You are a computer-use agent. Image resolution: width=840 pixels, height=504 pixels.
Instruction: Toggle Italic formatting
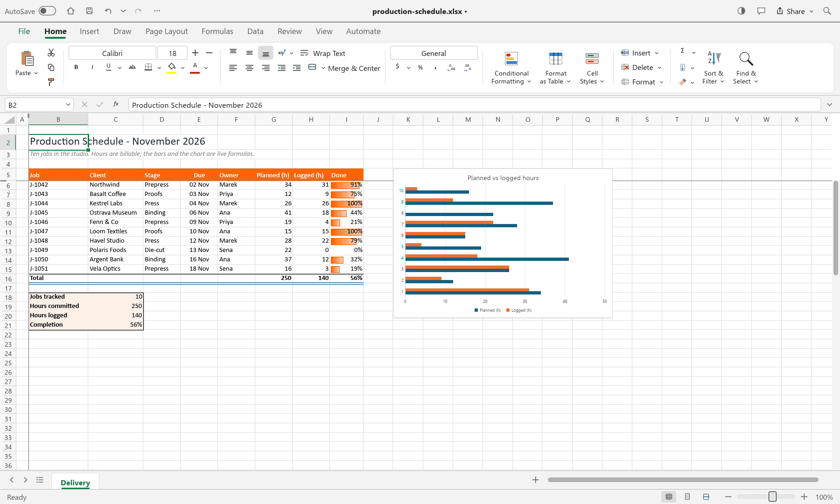(92, 67)
